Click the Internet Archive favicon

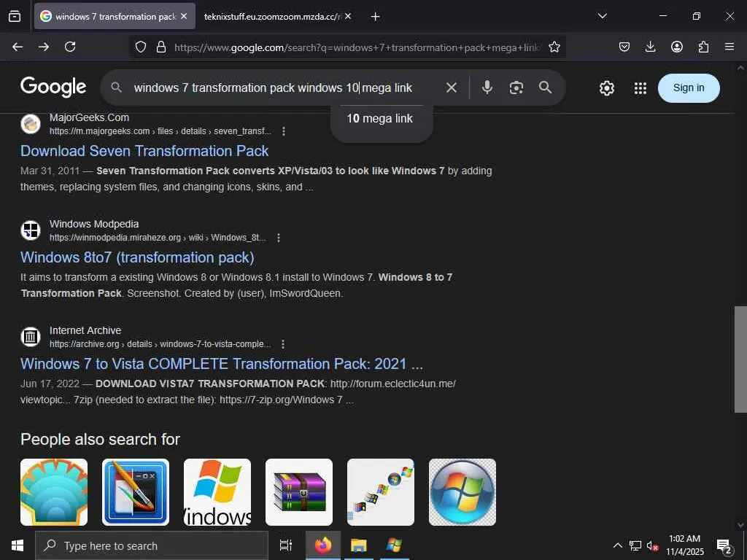click(31, 337)
